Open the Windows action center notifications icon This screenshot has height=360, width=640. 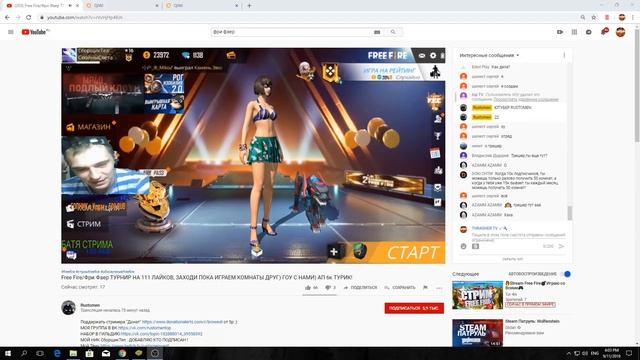click(629, 353)
